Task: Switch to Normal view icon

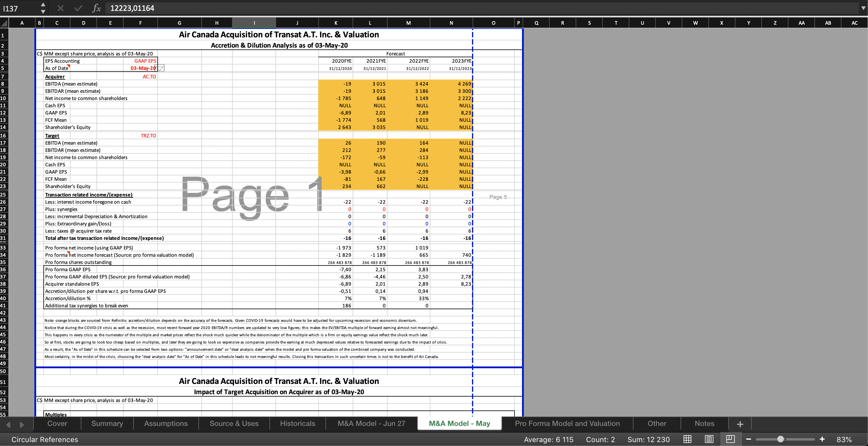Action: coord(687,439)
